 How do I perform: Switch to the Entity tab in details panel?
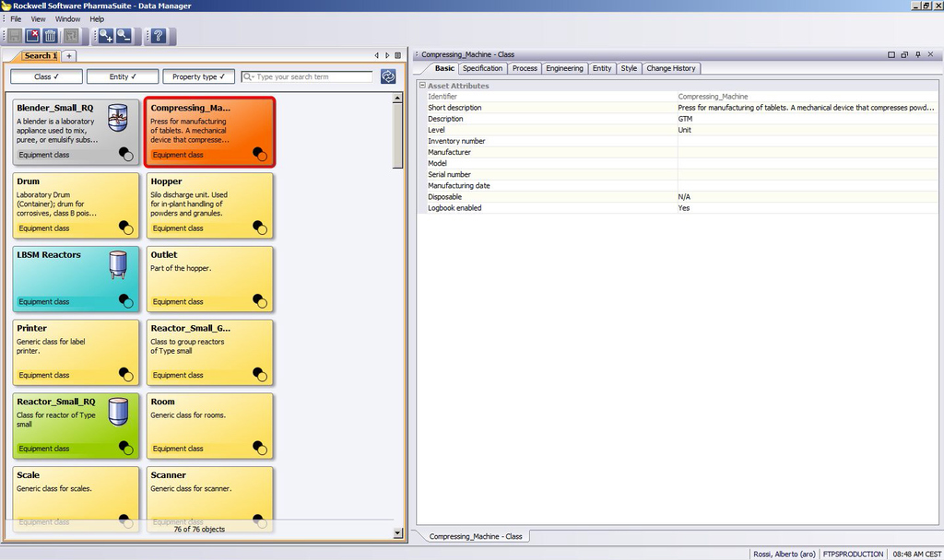coord(601,68)
